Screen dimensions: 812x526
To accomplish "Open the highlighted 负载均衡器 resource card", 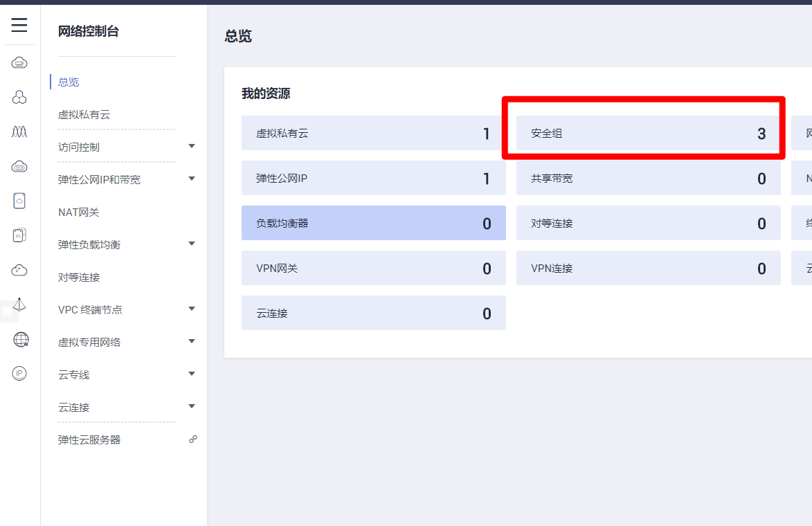I will pyautogui.click(x=373, y=223).
